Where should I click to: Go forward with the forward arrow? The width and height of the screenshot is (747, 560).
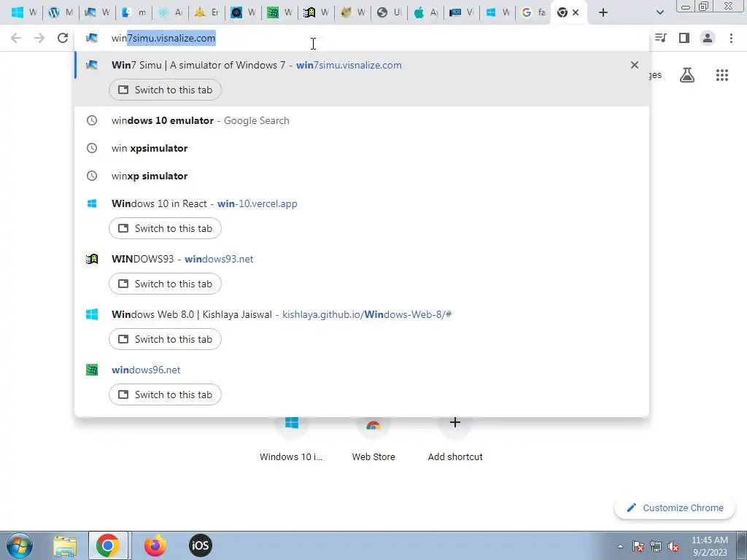(39, 38)
